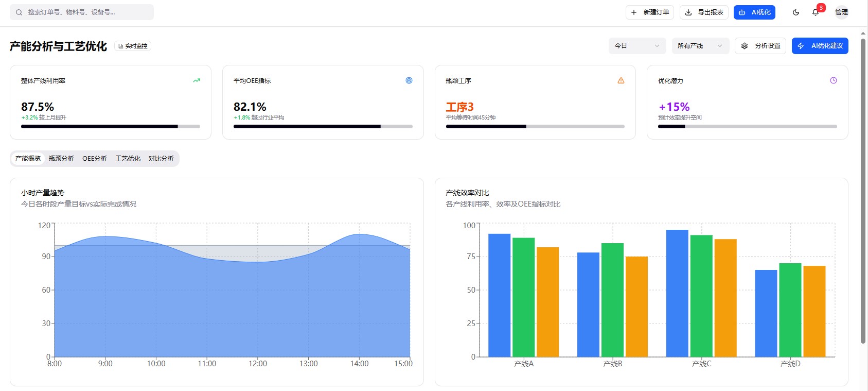Click the 导出报表 button
Screen dimensions: 868x391
tap(704, 12)
